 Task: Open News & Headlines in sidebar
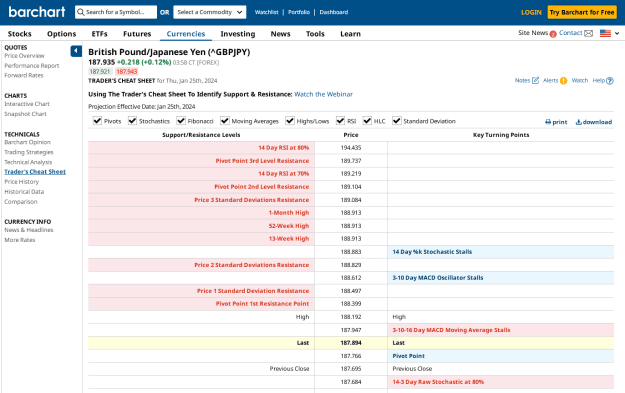coord(29,230)
